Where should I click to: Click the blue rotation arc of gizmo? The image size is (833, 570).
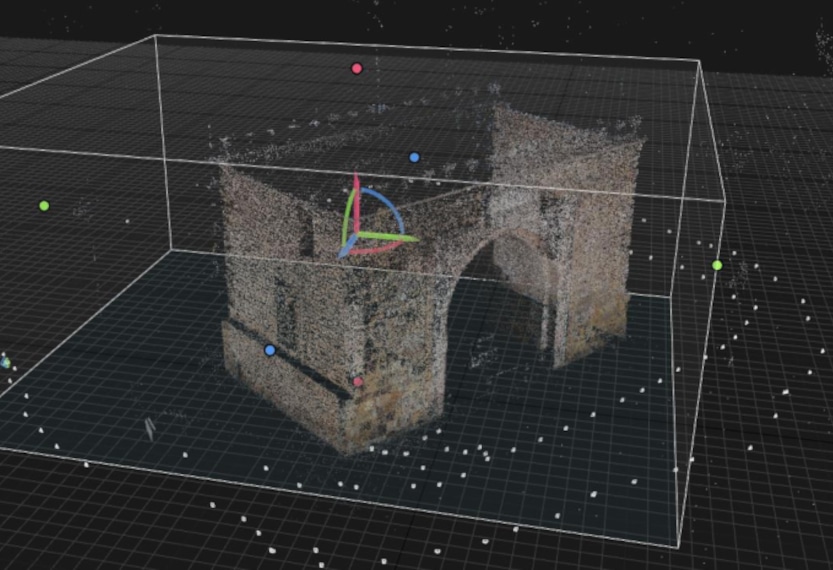coord(390,207)
